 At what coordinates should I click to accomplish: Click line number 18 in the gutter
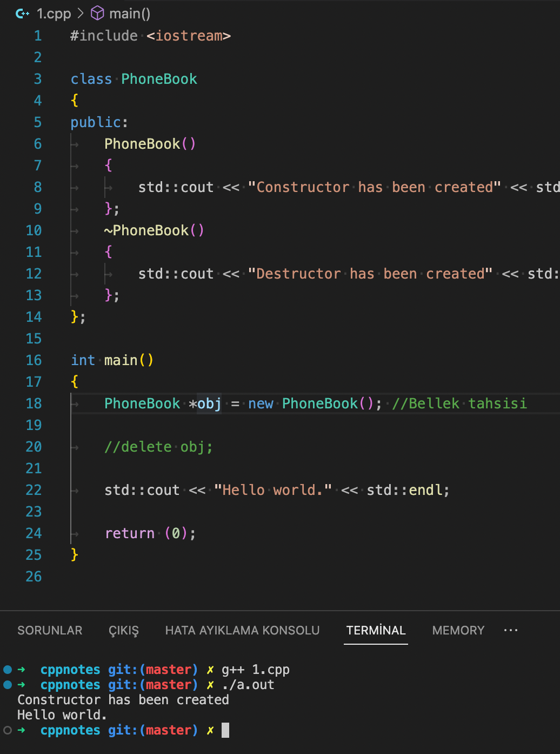pos(34,403)
